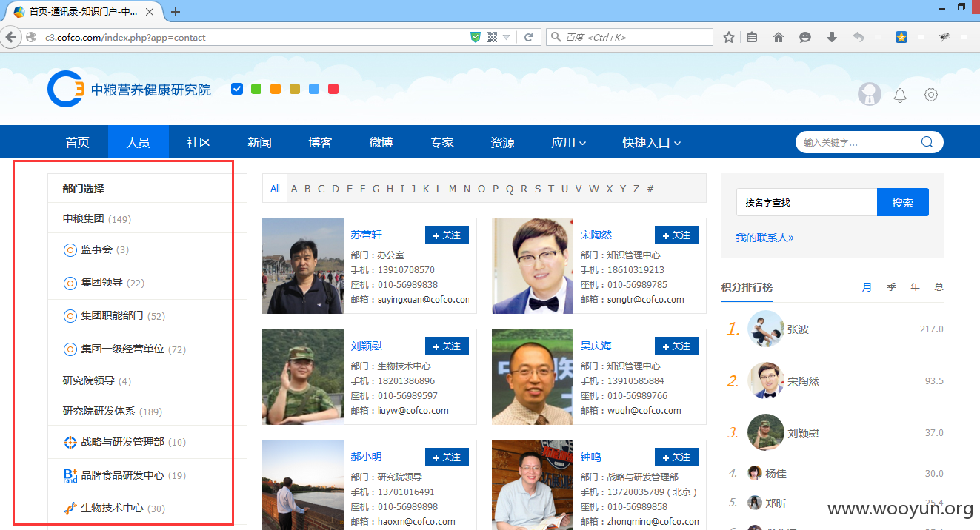Screen dimensions: 980x530
Task: Open the user avatar profile icon
Action: click(x=870, y=95)
